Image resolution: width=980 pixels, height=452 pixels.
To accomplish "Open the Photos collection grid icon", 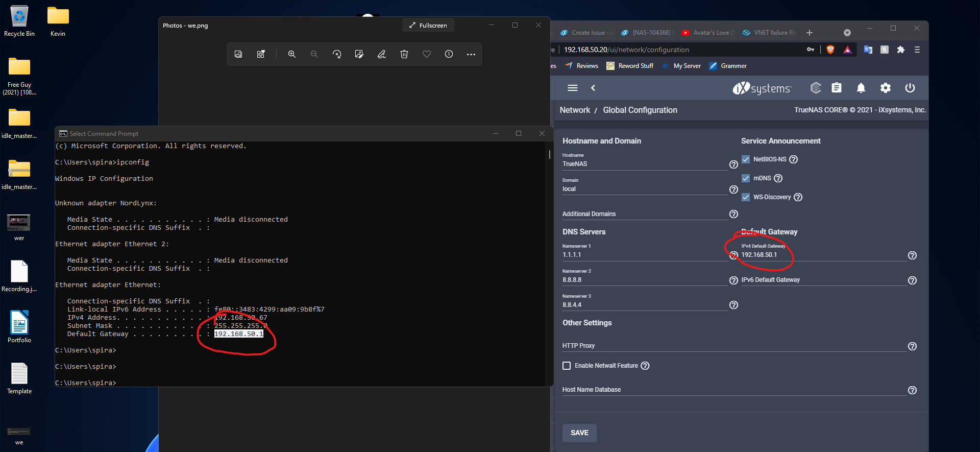I will coord(261,54).
